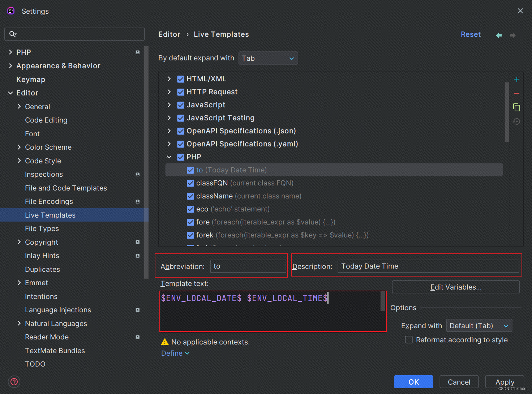Select the forek template row
This screenshot has width=532, height=394.
tap(334, 235)
